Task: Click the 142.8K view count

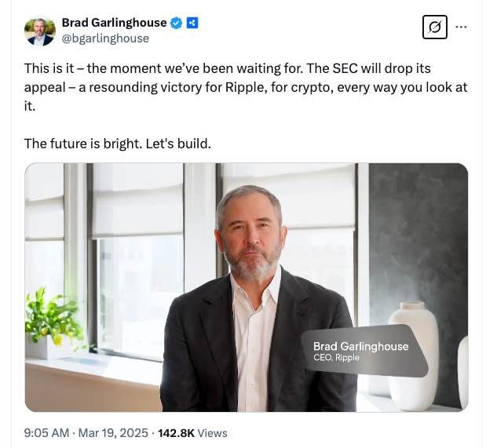Action: tap(177, 432)
